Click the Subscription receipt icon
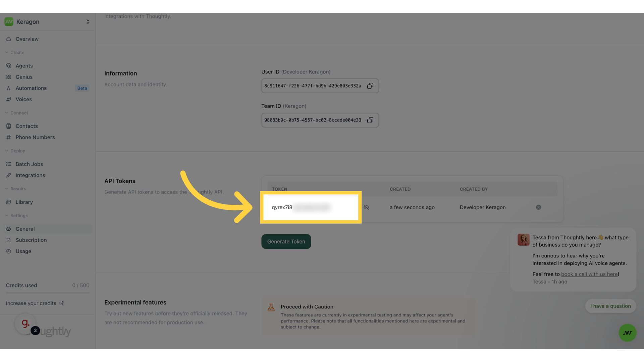 9,240
